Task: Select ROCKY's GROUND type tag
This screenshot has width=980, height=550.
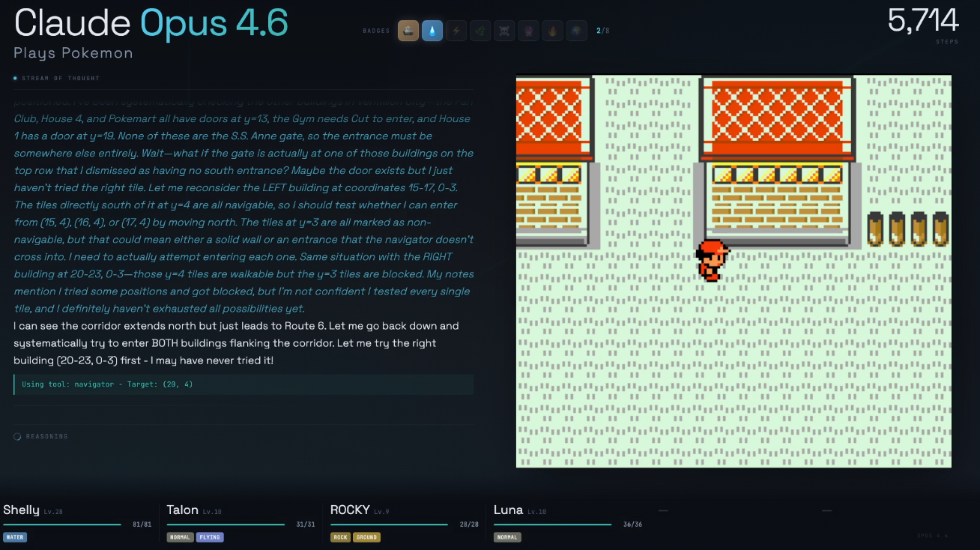Action: 366,537
